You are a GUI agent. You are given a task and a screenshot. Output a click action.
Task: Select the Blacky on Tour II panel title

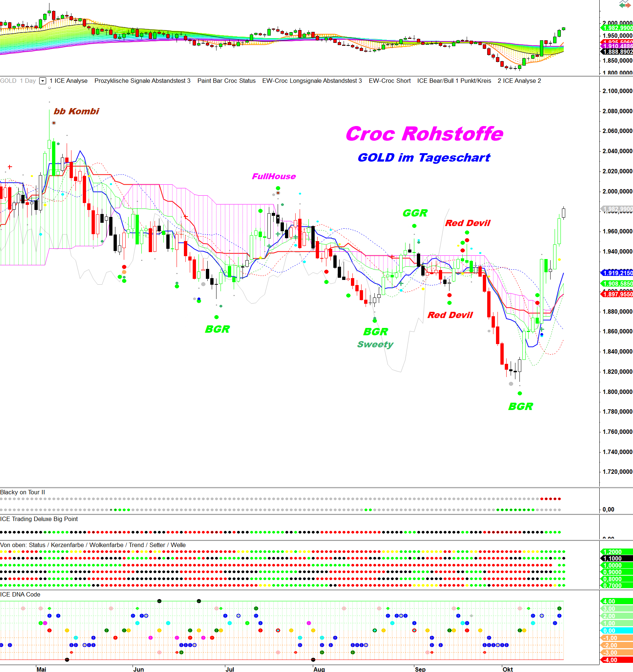click(x=23, y=492)
